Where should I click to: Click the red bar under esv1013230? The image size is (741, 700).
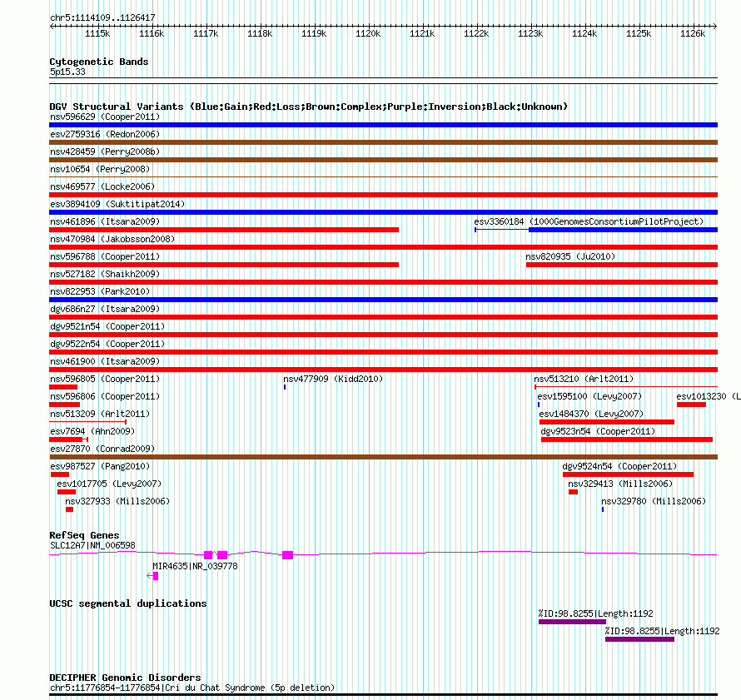click(691, 405)
